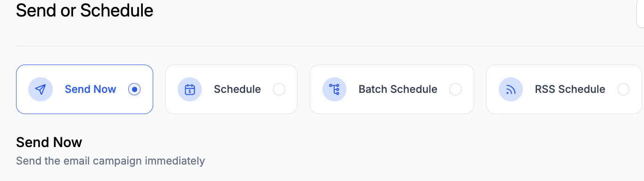Click the branching Batch Schedule icon
This screenshot has height=181, width=644.
[x=334, y=90]
